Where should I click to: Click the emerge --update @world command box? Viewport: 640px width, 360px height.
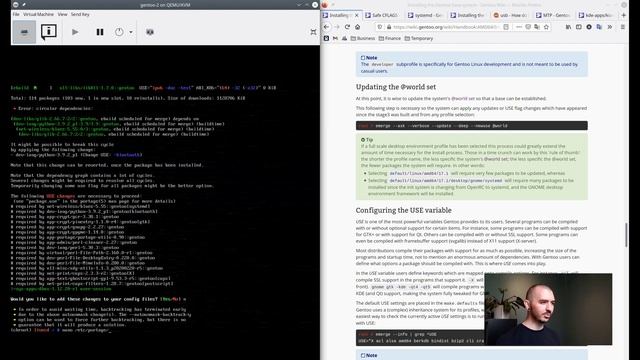click(471, 126)
